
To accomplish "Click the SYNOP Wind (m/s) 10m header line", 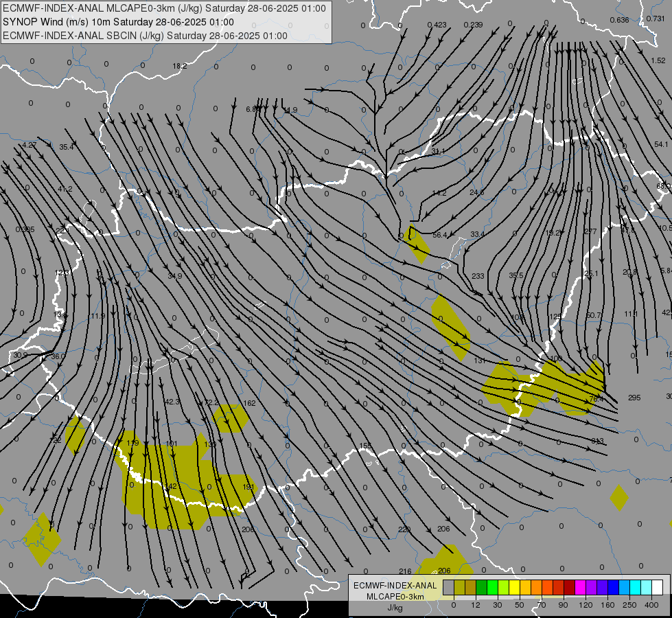I will (x=118, y=22).
